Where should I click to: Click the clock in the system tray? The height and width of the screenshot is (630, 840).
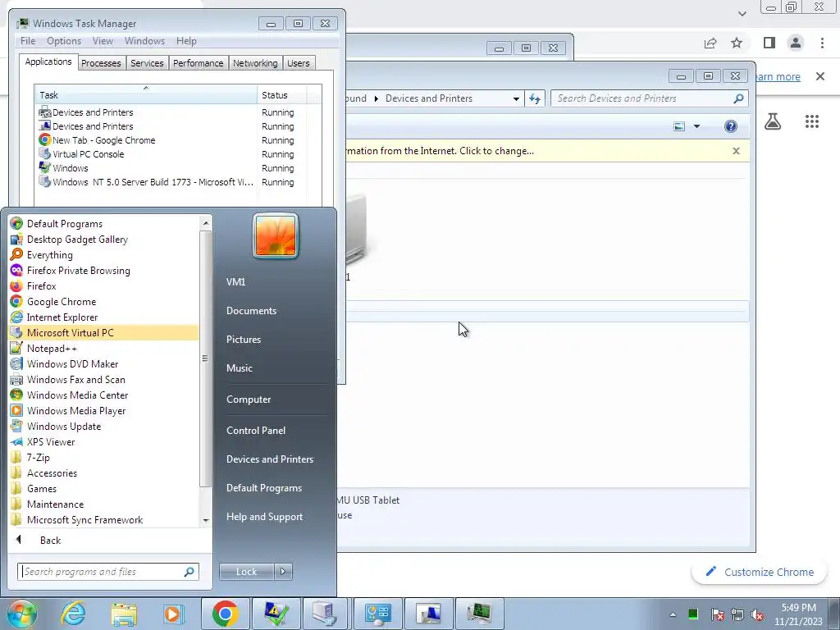pos(798,614)
